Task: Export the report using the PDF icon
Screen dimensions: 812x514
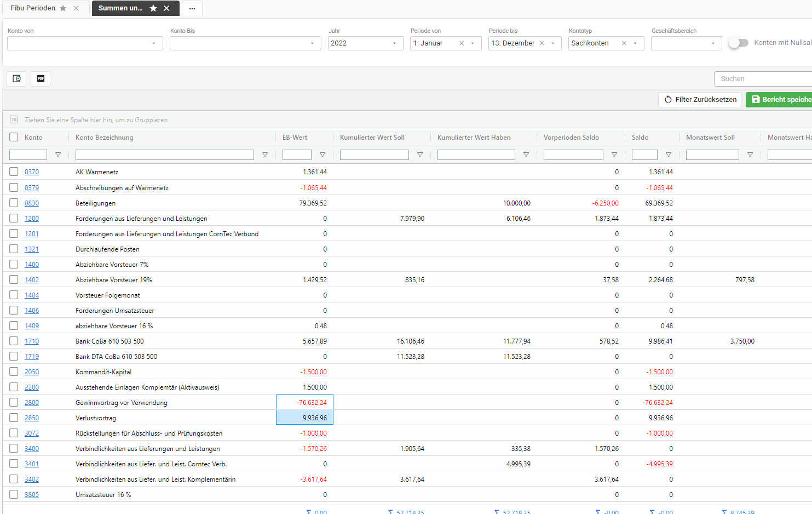Action: click(x=41, y=79)
